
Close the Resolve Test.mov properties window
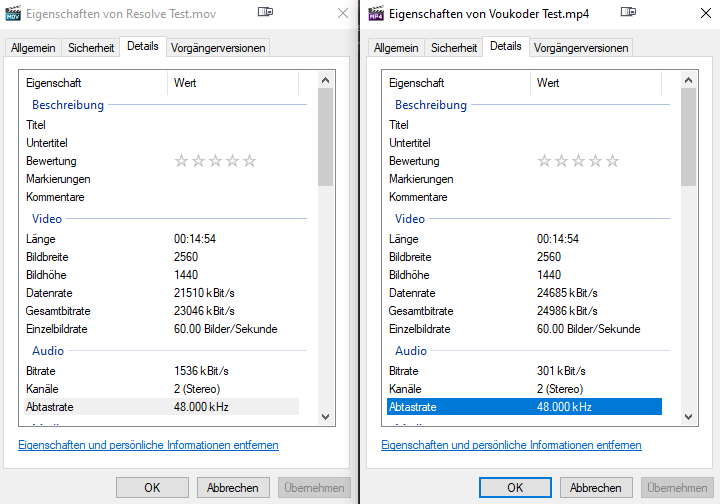click(x=342, y=13)
